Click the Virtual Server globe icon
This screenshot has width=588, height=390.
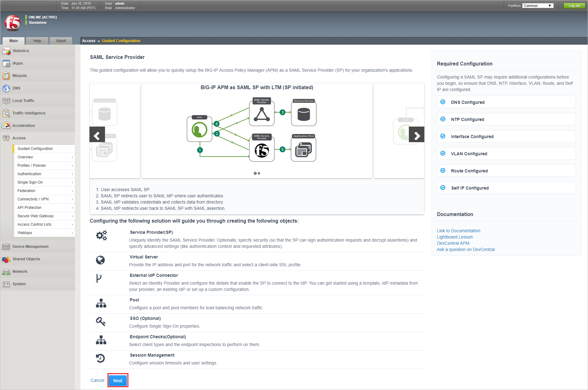point(100,260)
